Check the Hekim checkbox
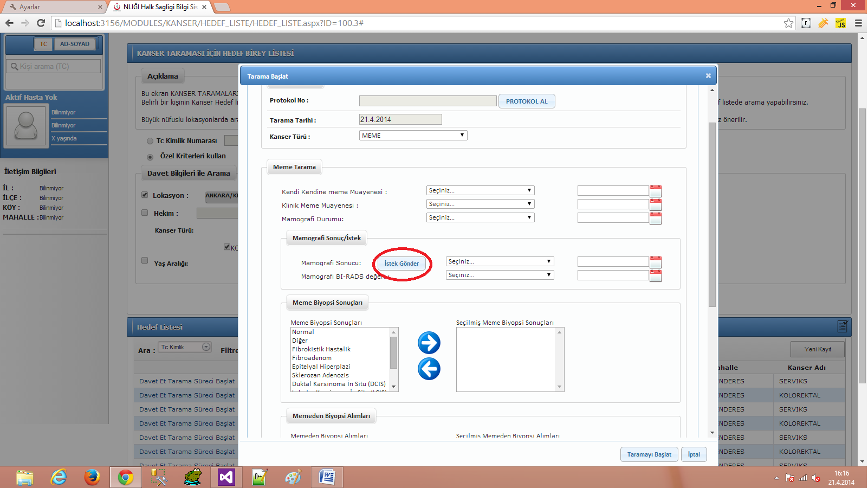Screen dimensions: 868x488 click(x=145, y=213)
